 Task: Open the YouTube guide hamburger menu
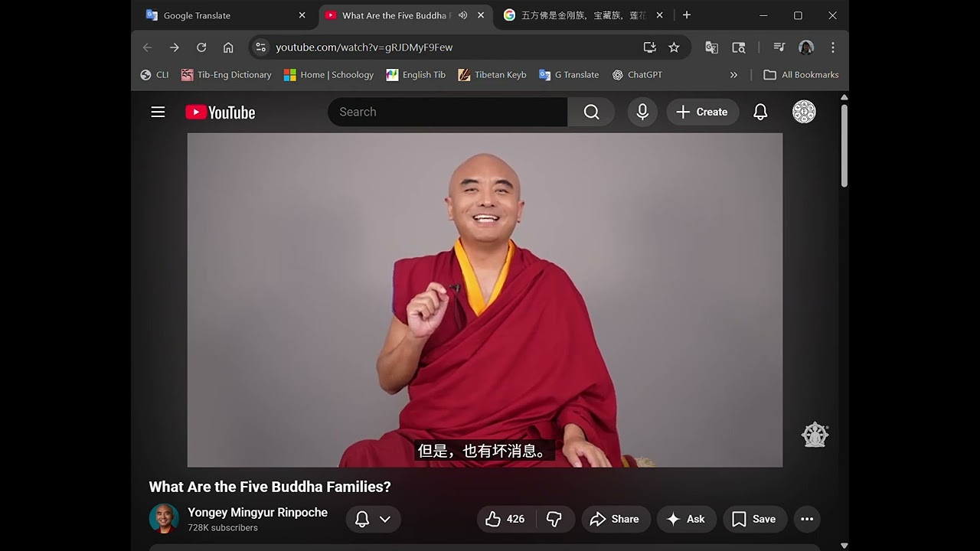158,112
